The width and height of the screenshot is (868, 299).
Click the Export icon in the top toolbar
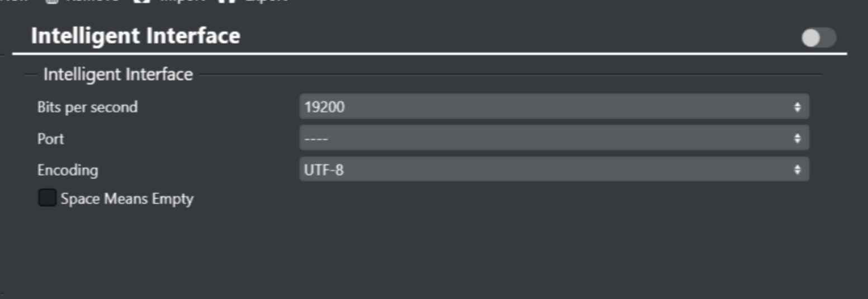tap(227, 2)
